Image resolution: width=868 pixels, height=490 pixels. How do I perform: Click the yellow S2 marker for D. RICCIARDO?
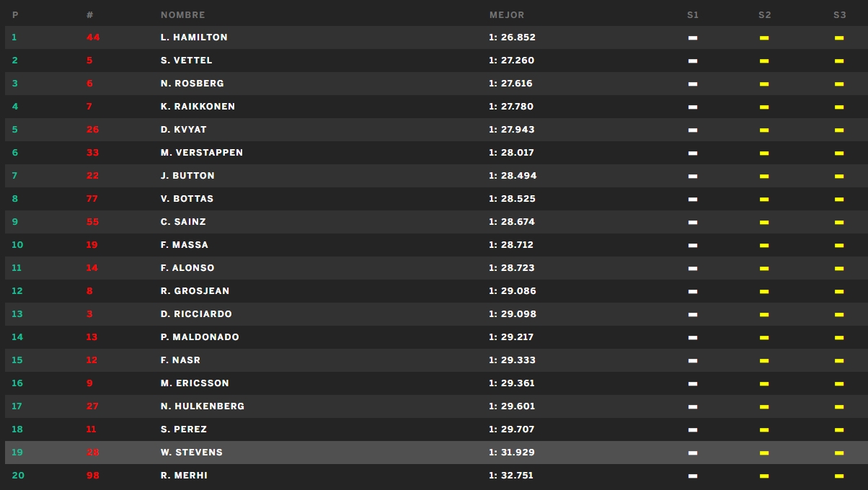(764, 314)
